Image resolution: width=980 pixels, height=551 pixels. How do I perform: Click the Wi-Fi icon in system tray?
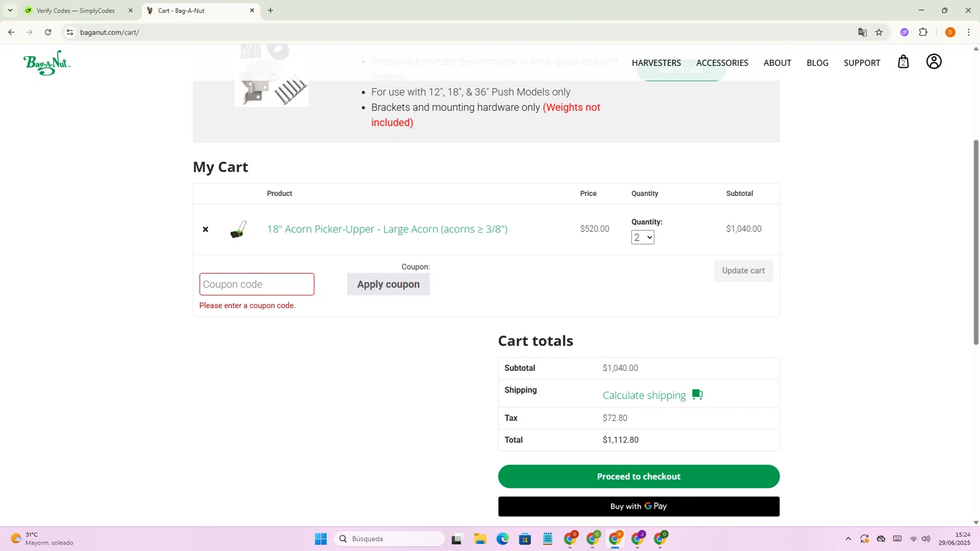point(913,539)
